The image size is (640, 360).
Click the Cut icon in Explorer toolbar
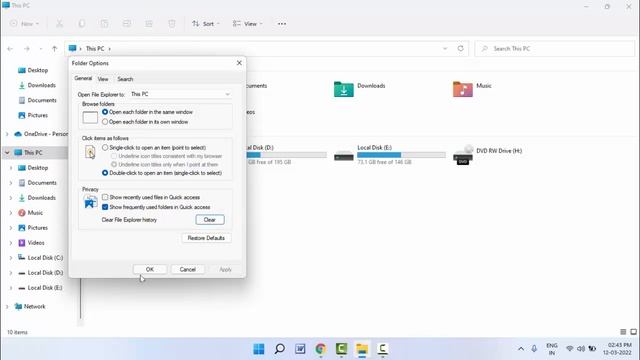coord(60,24)
